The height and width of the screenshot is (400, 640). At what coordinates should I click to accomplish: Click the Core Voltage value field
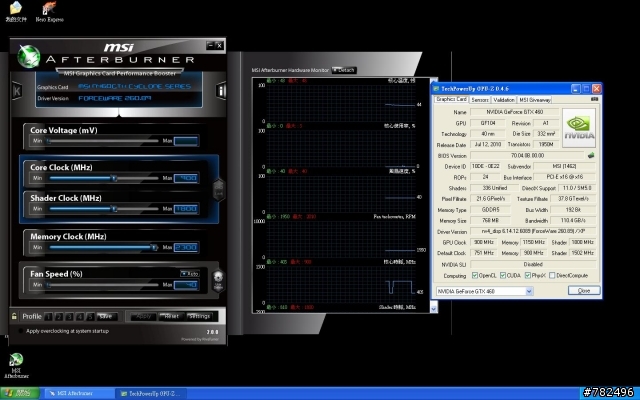tap(186, 141)
